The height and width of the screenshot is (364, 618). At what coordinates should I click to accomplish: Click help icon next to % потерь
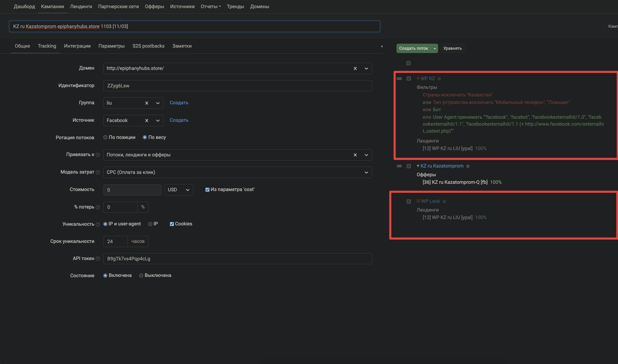tap(98, 207)
